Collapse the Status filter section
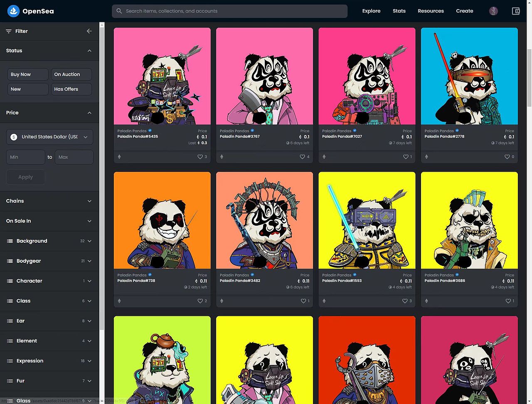The image size is (532, 404). pyautogui.click(x=49, y=51)
